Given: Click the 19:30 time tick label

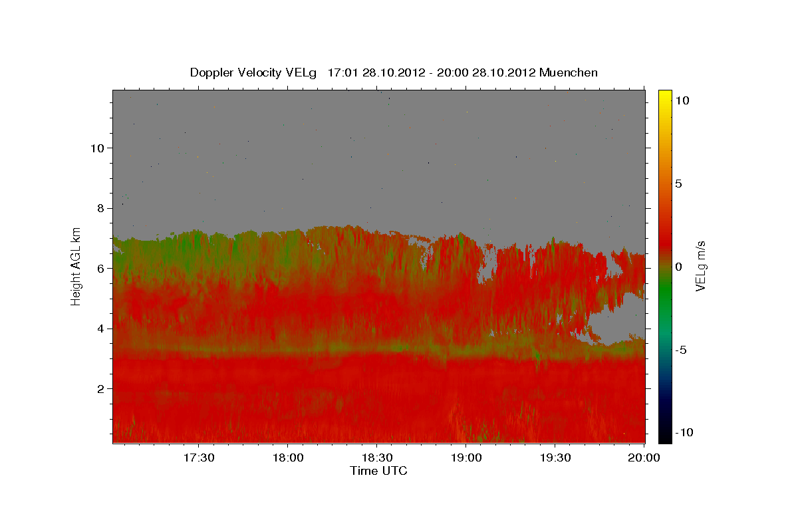Looking at the screenshot, I should (555, 458).
